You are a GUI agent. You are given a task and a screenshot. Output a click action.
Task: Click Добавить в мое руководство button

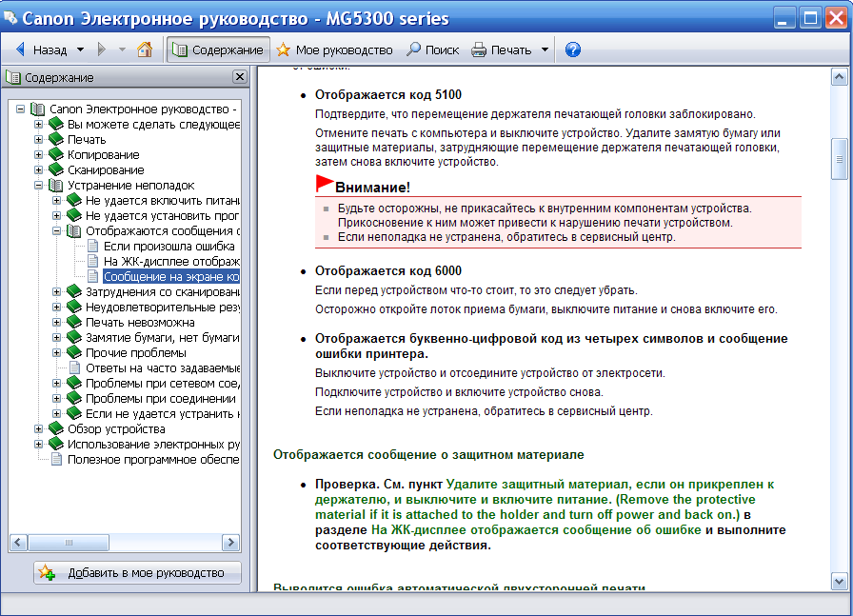pos(137,572)
